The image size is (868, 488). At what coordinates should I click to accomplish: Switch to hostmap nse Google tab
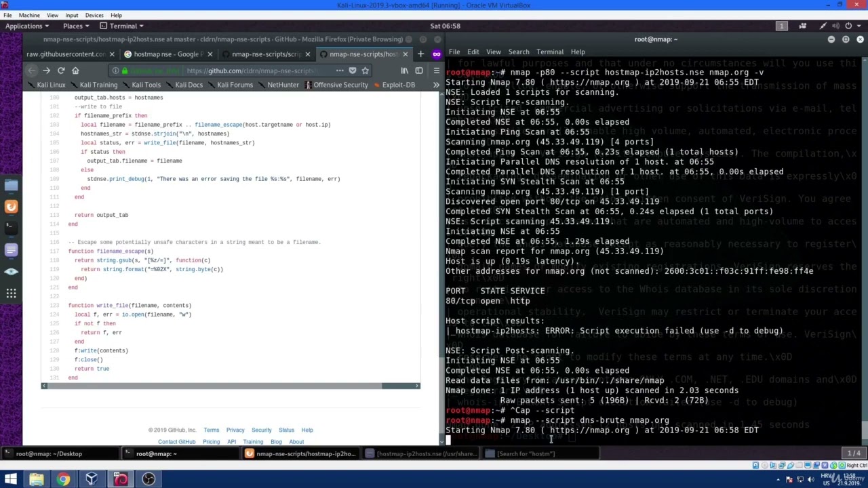click(167, 54)
